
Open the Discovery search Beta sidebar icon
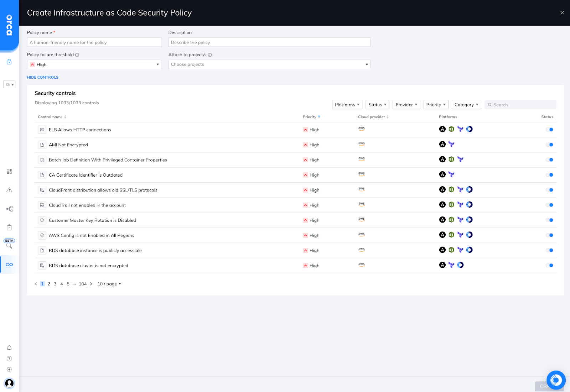[9, 245]
